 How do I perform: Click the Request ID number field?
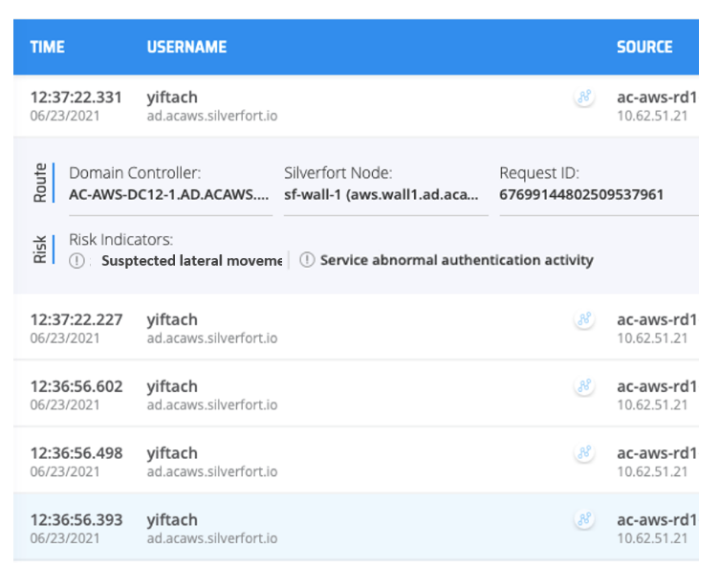coord(580,195)
